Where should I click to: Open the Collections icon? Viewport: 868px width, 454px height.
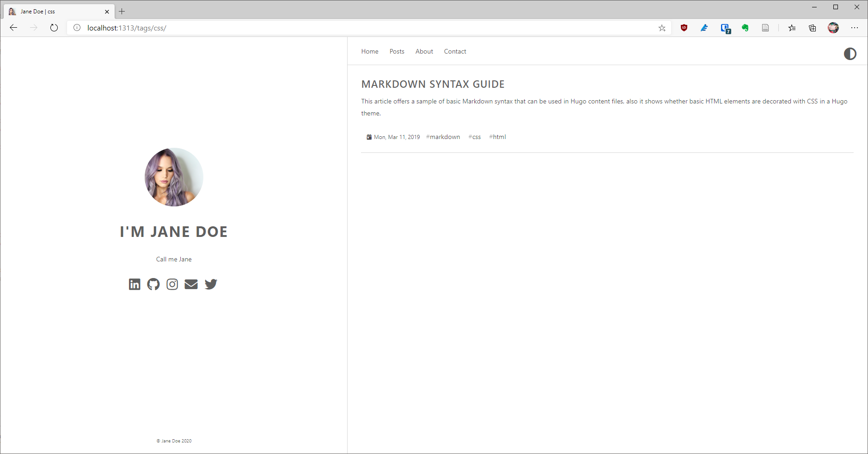[x=813, y=28]
